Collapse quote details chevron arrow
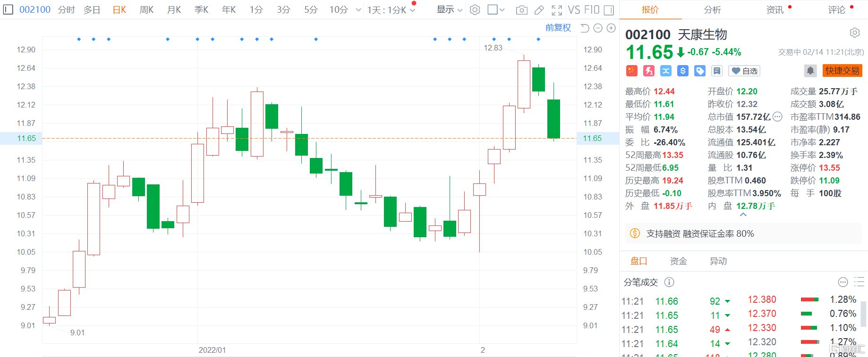868x357 pixels. [x=743, y=215]
